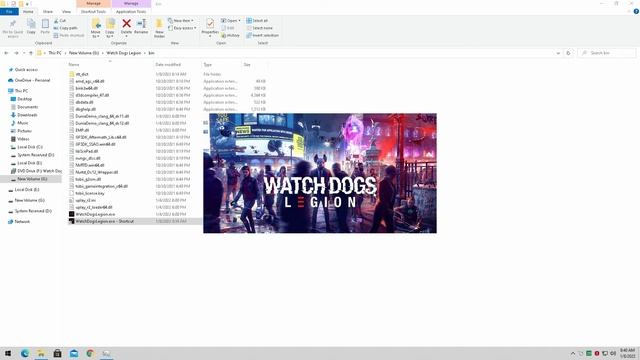The height and width of the screenshot is (360, 640).
Task: Open Microsoft Store from the taskbar
Action: tap(58, 353)
